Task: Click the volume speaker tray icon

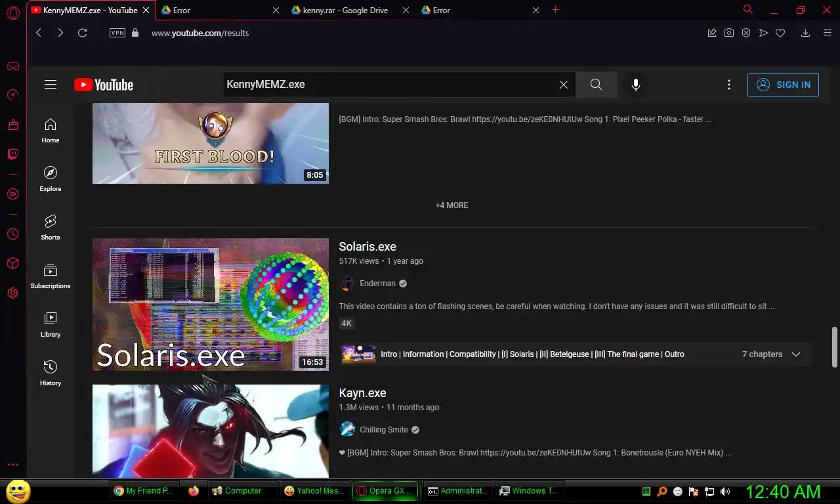Action: [x=725, y=491]
